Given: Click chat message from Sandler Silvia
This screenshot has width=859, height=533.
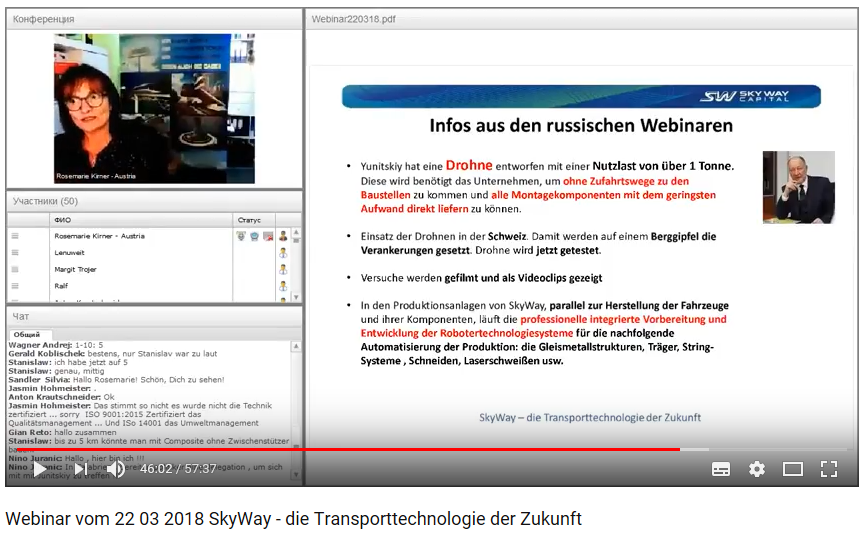Looking at the screenshot, I should tap(116, 380).
